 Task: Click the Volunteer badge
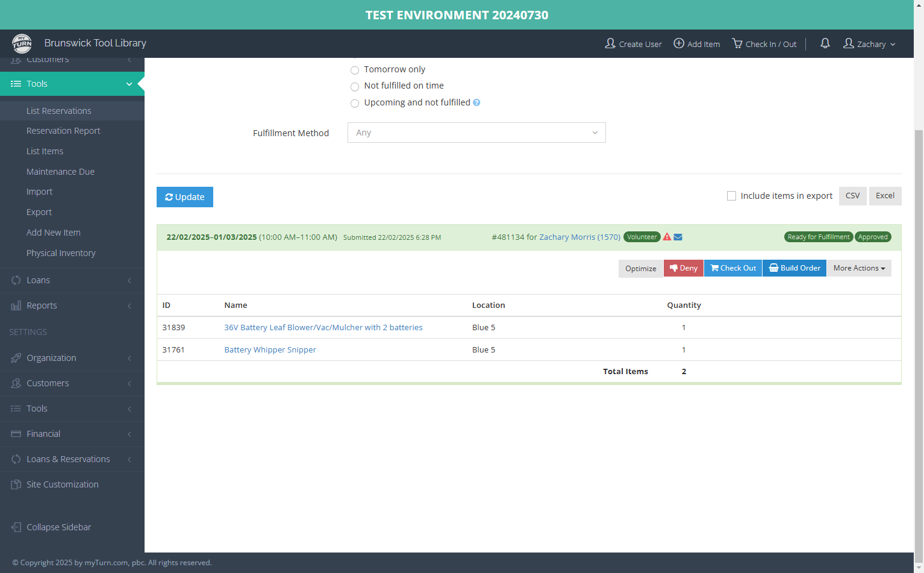click(x=642, y=237)
